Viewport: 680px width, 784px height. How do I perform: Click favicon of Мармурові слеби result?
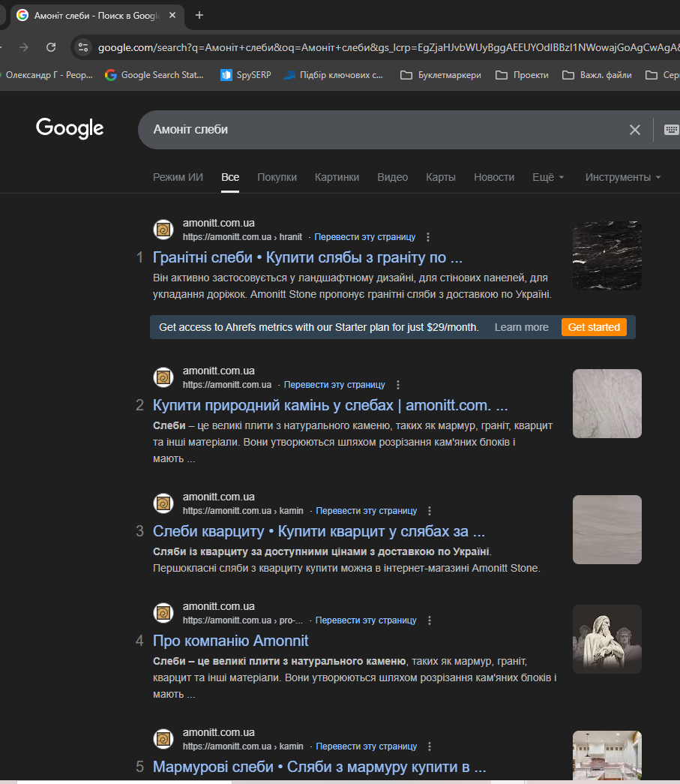point(163,739)
